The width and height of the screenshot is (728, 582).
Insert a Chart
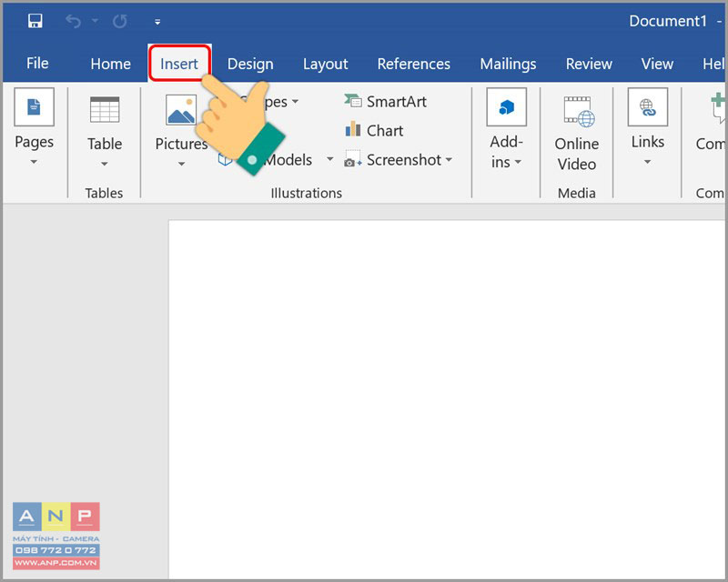click(x=374, y=130)
